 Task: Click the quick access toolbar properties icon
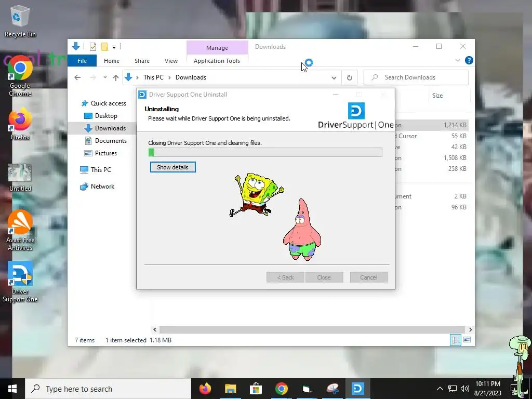92,47
